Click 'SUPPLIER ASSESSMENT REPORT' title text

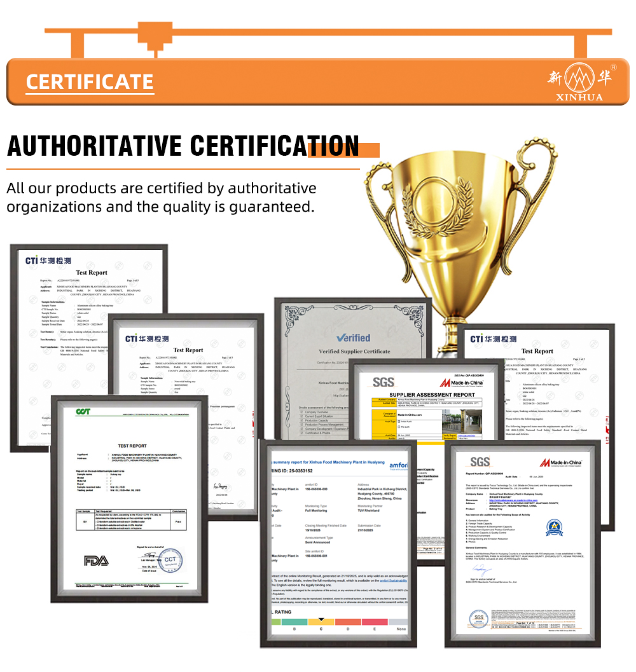coord(432,394)
